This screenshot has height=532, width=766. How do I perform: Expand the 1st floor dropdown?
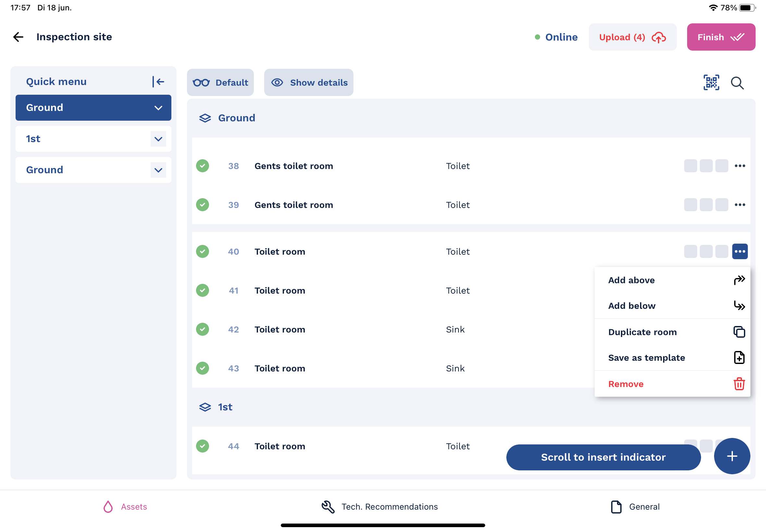[158, 139]
